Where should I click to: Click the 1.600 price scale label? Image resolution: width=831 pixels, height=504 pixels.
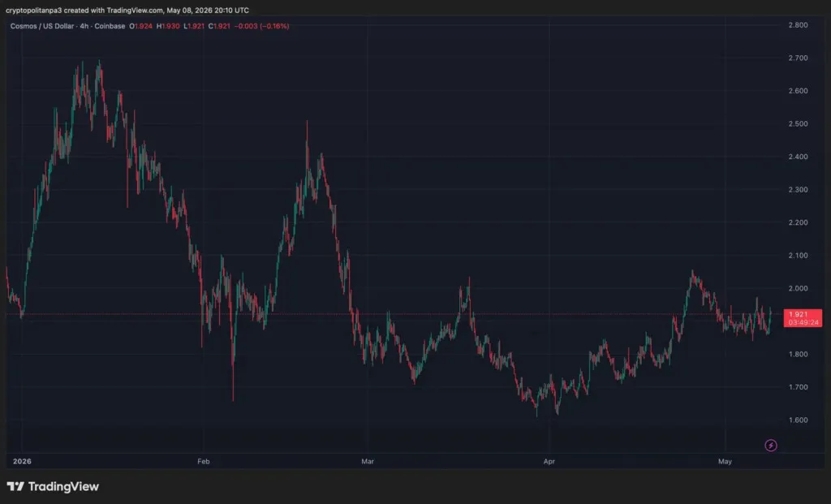pyautogui.click(x=798, y=420)
